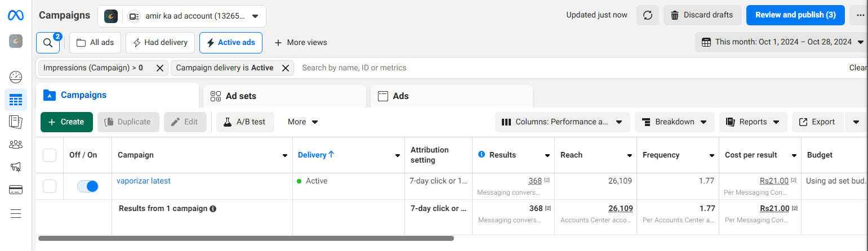Open the Billing card icon in sidebar

[x=16, y=190]
